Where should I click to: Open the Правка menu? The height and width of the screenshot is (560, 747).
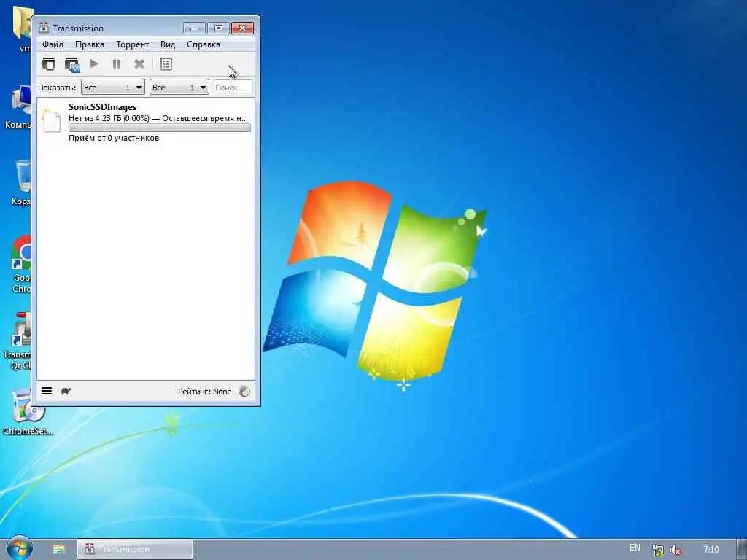[90, 44]
